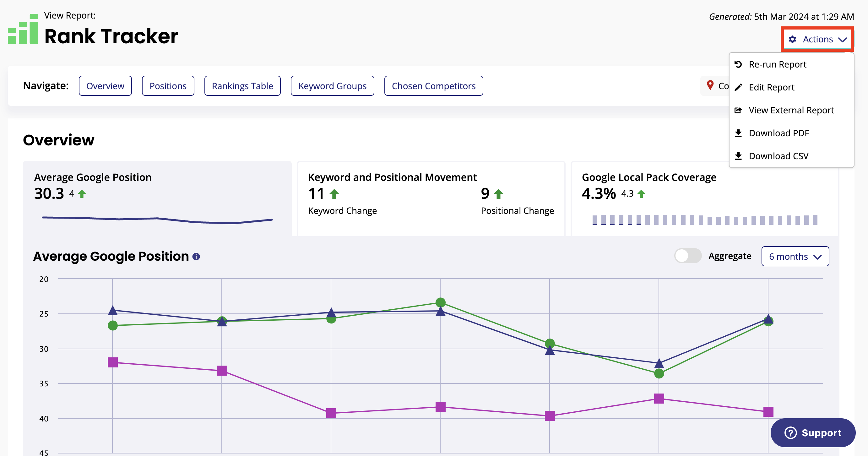Click the highest green circle data point
Viewport: 868px width, 456px height.
tap(440, 303)
